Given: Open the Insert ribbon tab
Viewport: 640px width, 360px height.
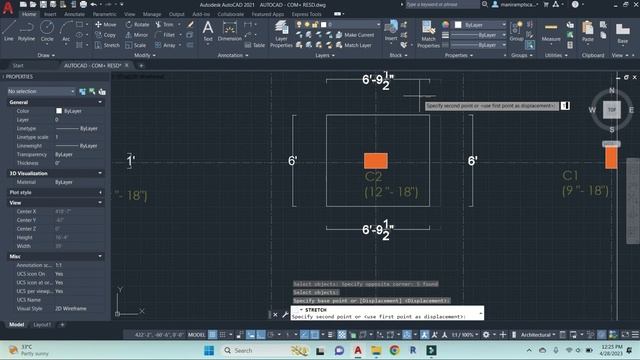Looking at the screenshot, I should coord(50,14).
